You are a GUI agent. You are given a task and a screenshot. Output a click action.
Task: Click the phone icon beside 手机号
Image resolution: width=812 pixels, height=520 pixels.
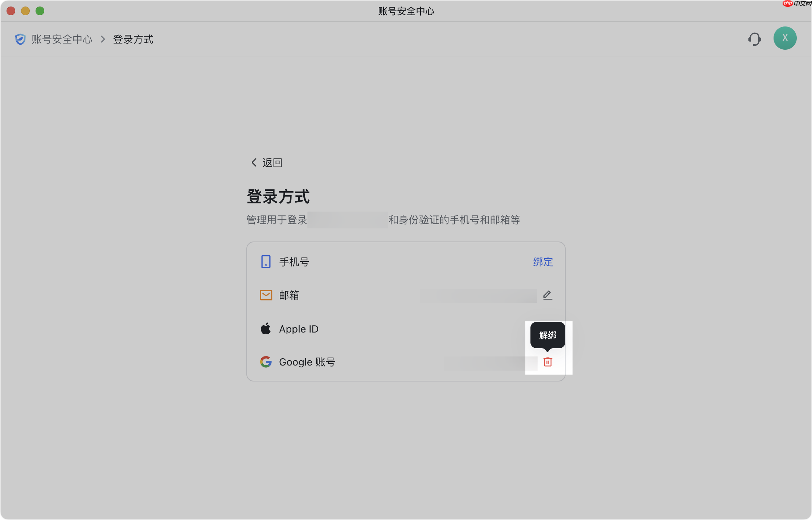[266, 261]
